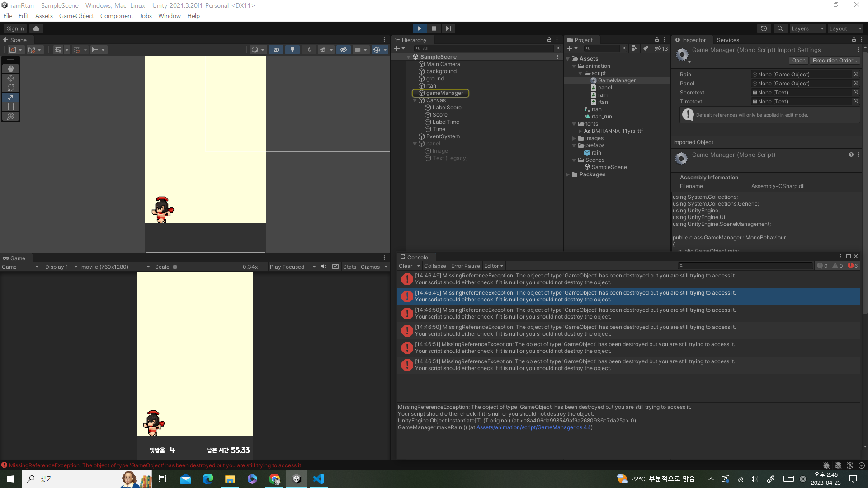
Task: Select the Move tool in Scene
Action: (11, 78)
